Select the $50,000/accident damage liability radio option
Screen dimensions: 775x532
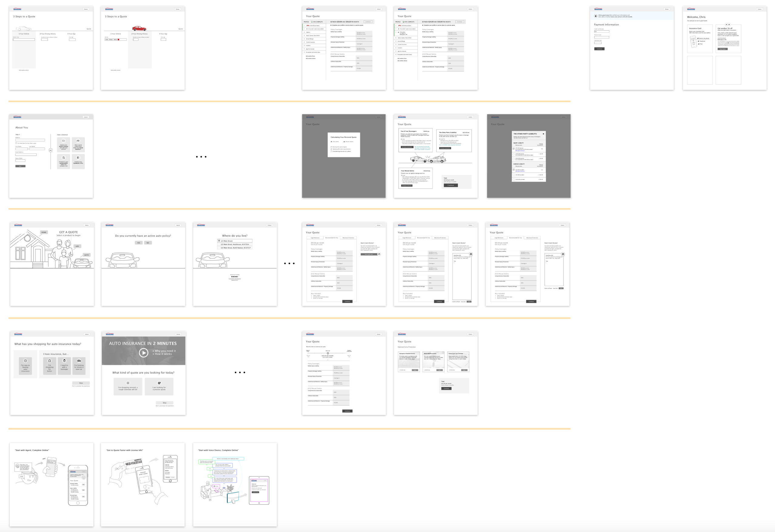[514, 175]
